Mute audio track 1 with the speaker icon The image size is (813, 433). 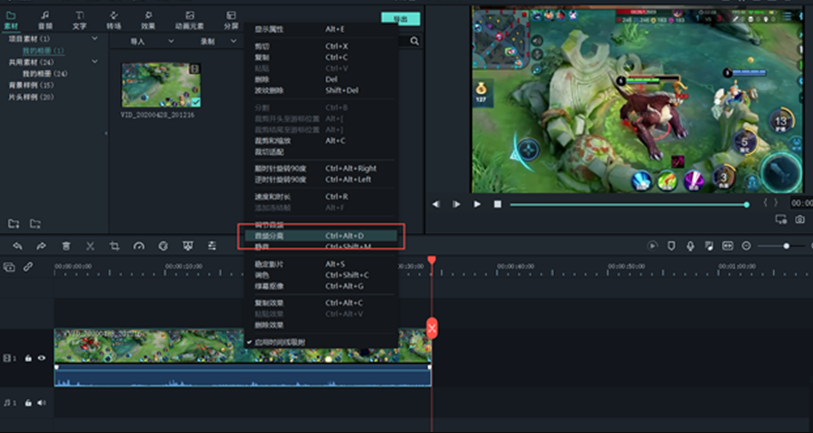(x=41, y=403)
